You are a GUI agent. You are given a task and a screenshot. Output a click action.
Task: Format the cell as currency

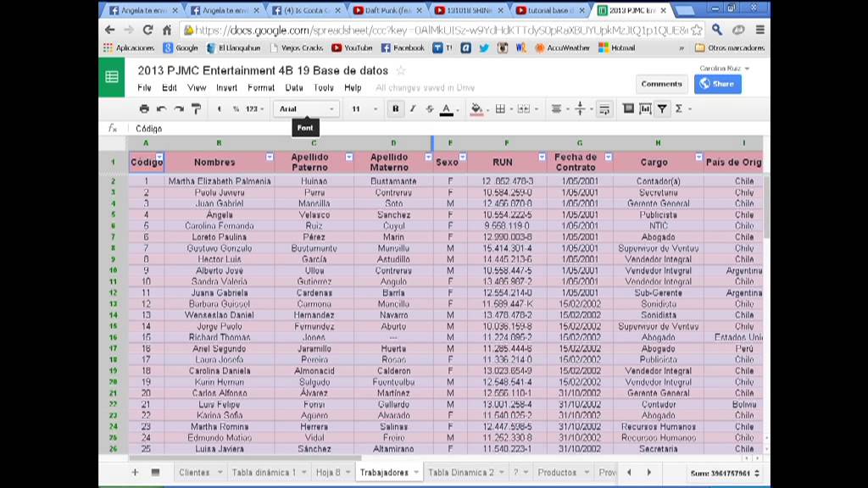220,109
